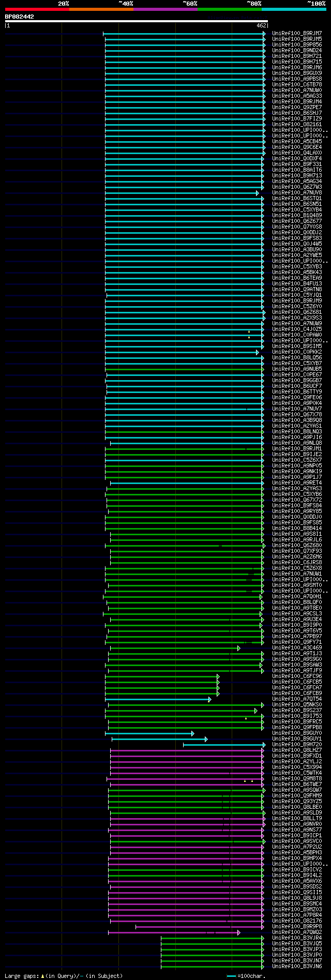
Task: Click UniRef100_A7NUW0 label
Action: [297, 91]
